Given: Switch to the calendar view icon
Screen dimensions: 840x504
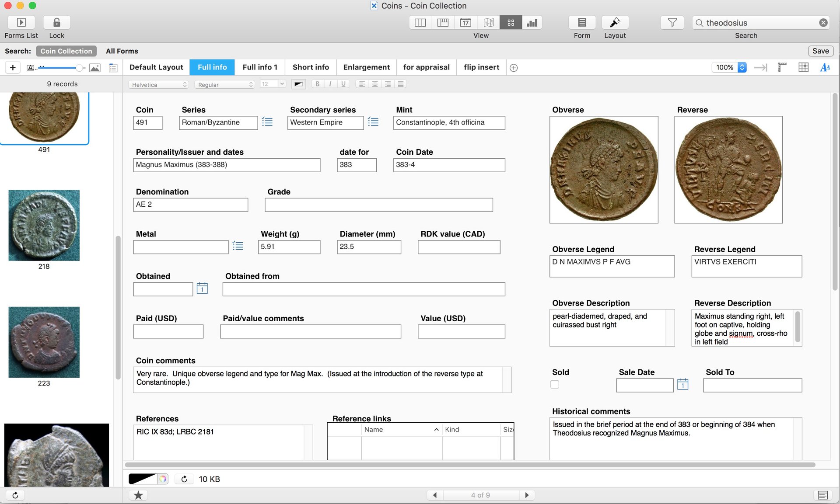Looking at the screenshot, I should pos(465,23).
